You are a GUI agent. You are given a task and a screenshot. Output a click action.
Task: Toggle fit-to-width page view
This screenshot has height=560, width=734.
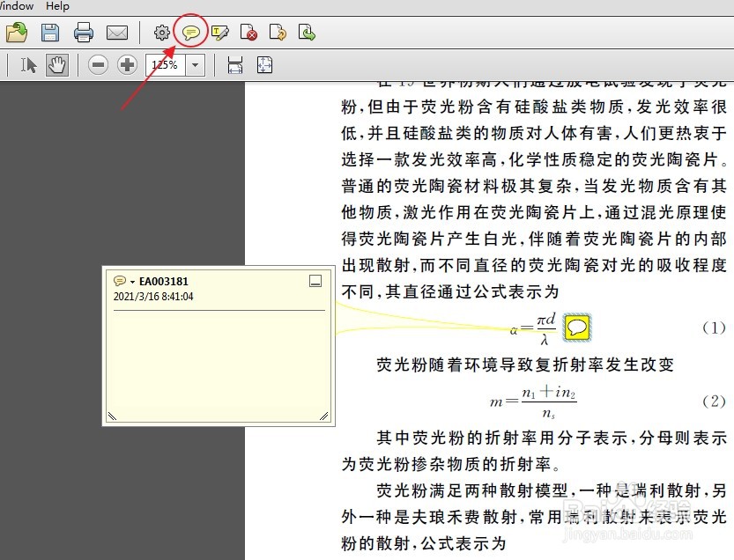pos(234,64)
